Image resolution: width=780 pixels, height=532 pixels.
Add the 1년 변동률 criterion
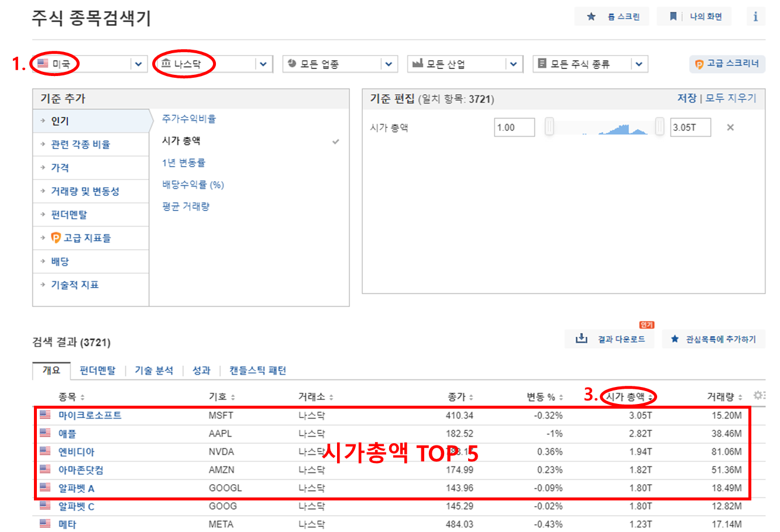(x=184, y=163)
